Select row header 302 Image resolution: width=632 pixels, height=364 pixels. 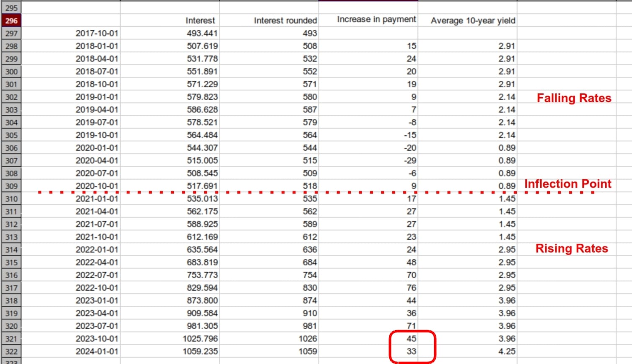point(11,97)
